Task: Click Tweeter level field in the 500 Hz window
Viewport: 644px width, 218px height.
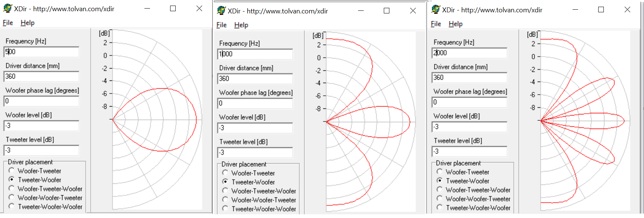Action: pyautogui.click(x=41, y=150)
